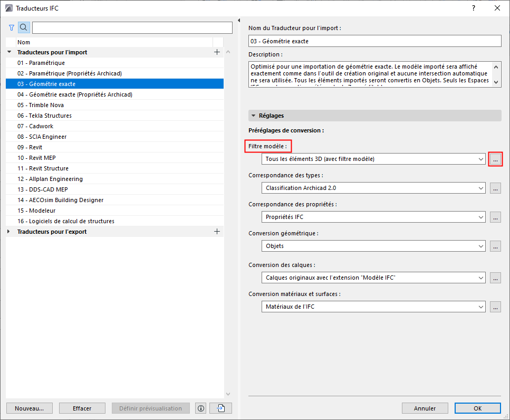510x420 pixels.
Task: Expand Traducteurs pour l'export group
Action: coord(9,232)
